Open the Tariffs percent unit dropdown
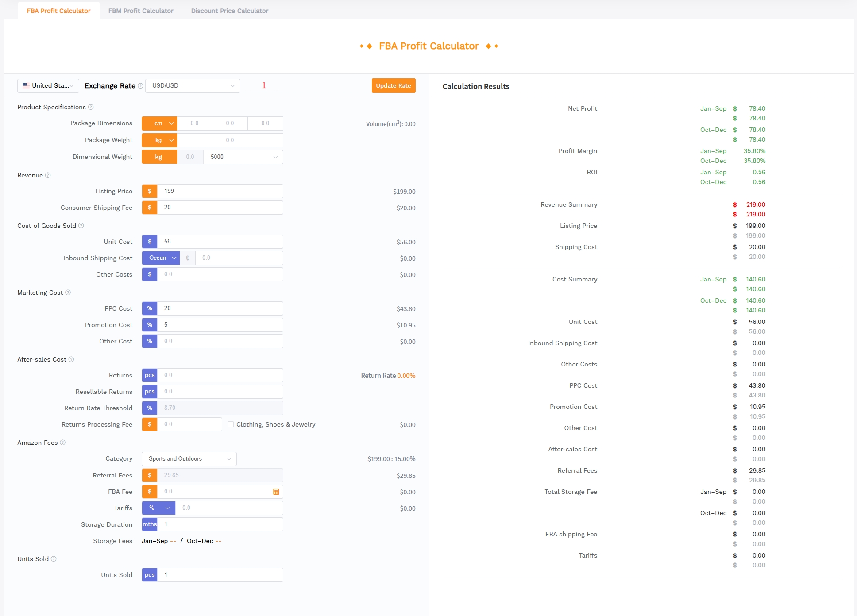This screenshot has height=616, width=857. (x=158, y=508)
